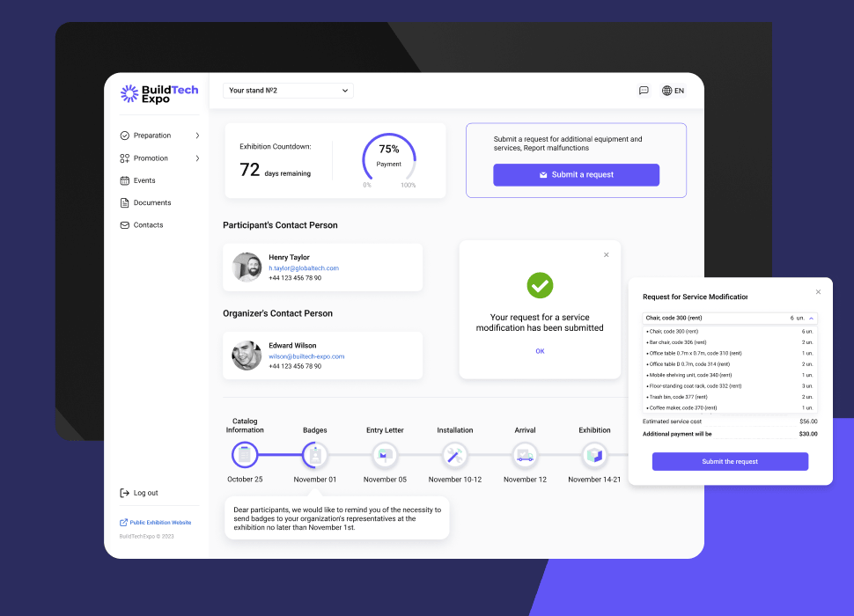
Task: Click the Promotion sidebar icon
Action: point(125,158)
